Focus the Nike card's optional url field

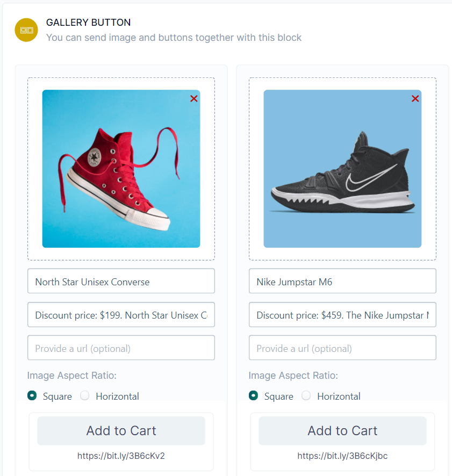coord(343,348)
